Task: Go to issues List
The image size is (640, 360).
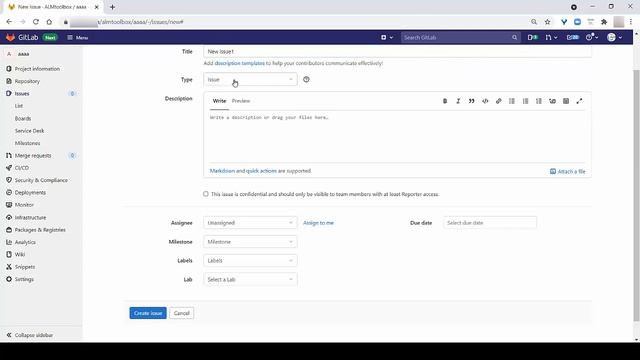Action: (x=19, y=106)
